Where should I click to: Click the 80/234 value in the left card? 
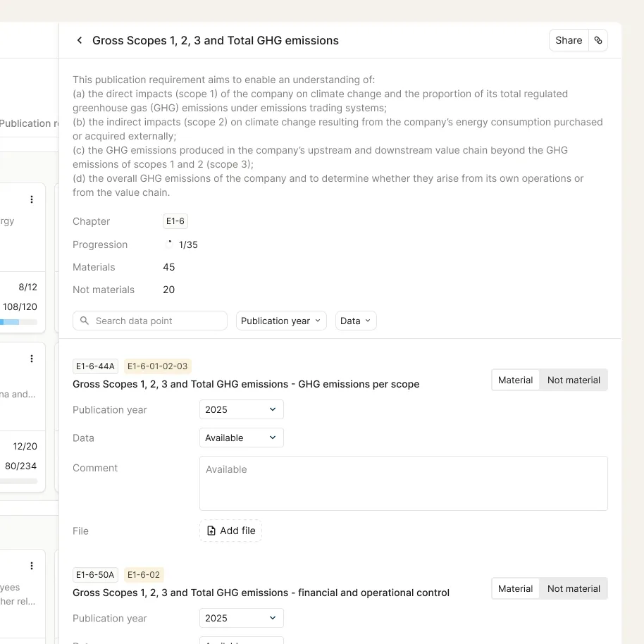(x=20, y=466)
